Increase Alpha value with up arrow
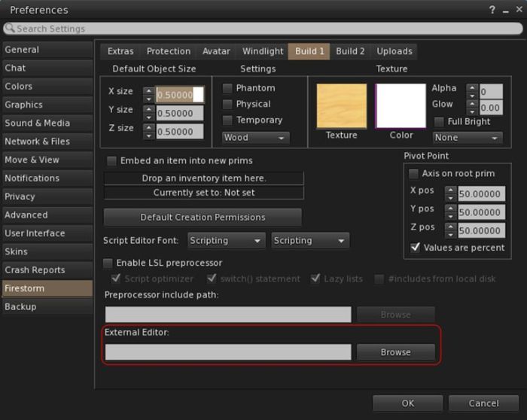The image size is (527, 420). coord(472,87)
